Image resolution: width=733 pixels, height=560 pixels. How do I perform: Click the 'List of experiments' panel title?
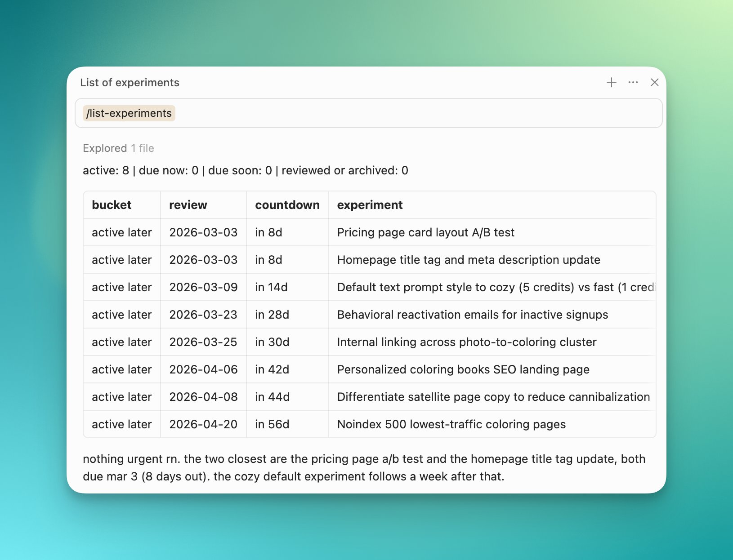(130, 83)
